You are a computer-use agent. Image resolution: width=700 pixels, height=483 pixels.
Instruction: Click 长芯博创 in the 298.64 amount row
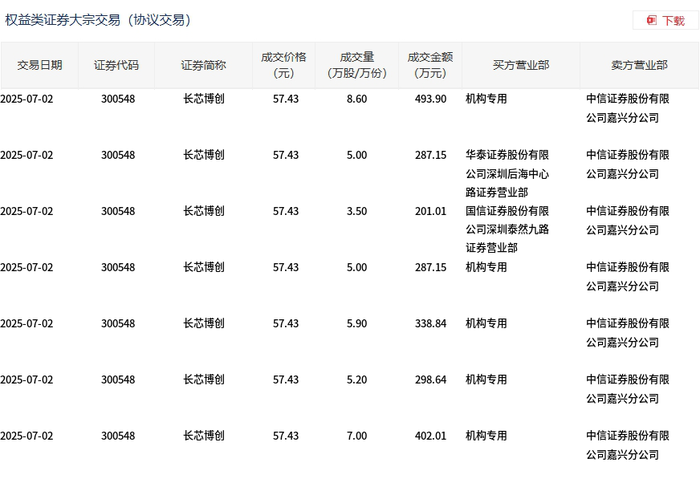(204, 379)
